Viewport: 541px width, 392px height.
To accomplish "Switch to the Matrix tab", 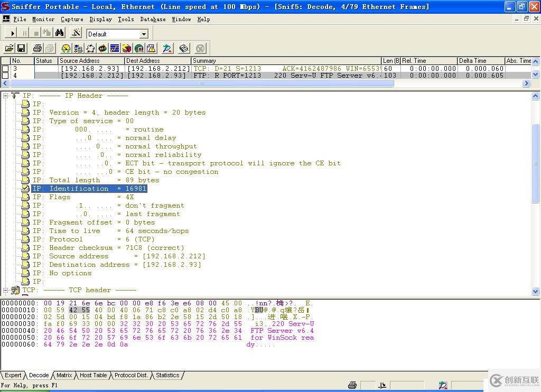I will point(64,375).
